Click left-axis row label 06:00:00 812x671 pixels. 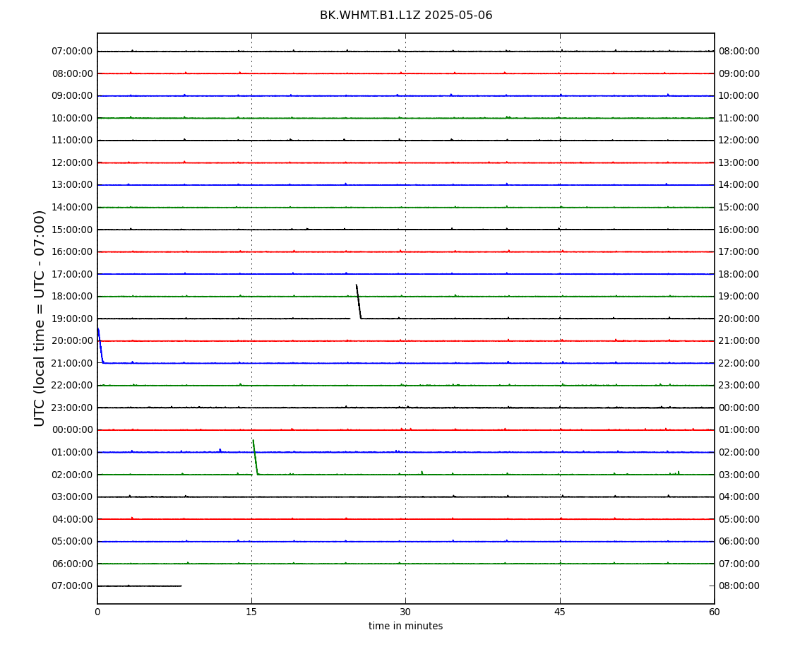73,564
